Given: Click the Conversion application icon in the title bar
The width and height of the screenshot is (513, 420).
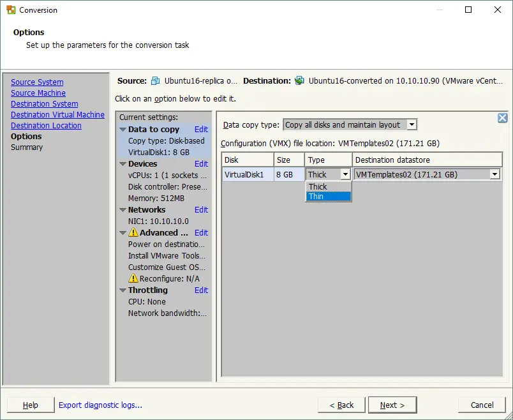Looking at the screenshot, I should click(x=9, y=10).
